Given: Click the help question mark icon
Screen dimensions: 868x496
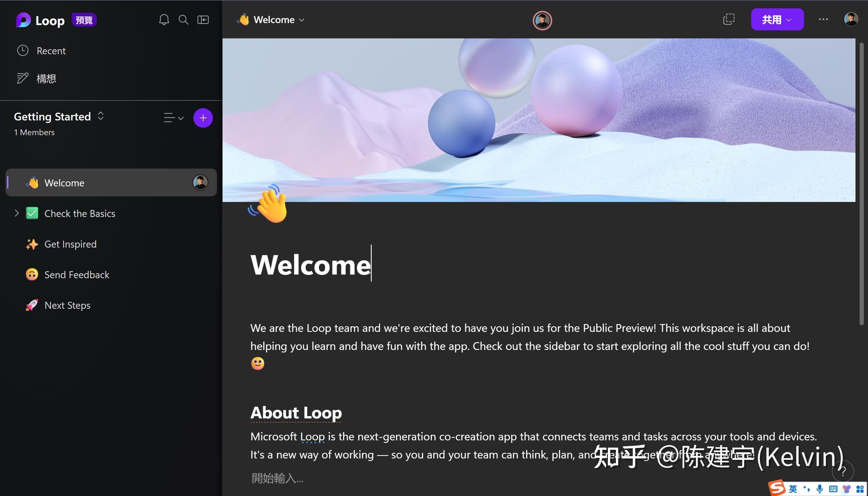Looking at the screenshot, I should click(843, 472).
